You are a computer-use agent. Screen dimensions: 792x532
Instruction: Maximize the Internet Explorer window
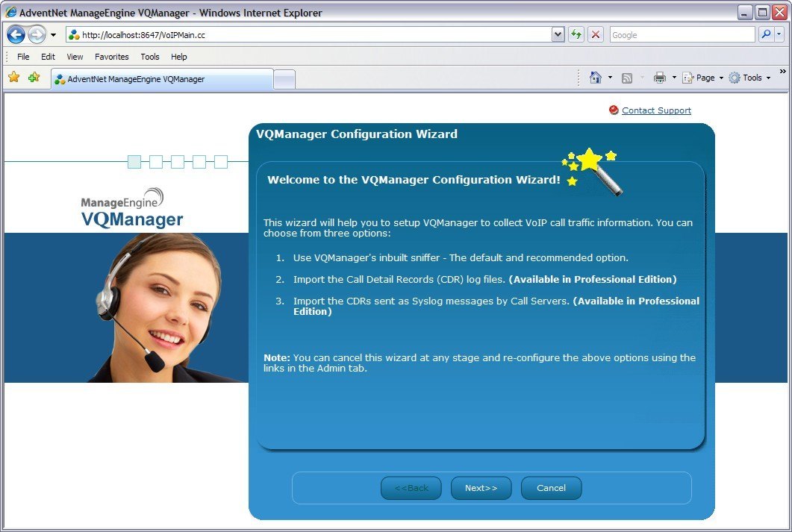(x=763, y=13)
